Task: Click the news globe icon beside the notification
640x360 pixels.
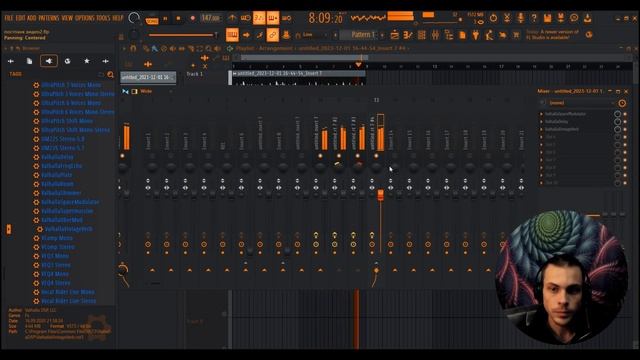Action: click(589, 35)
